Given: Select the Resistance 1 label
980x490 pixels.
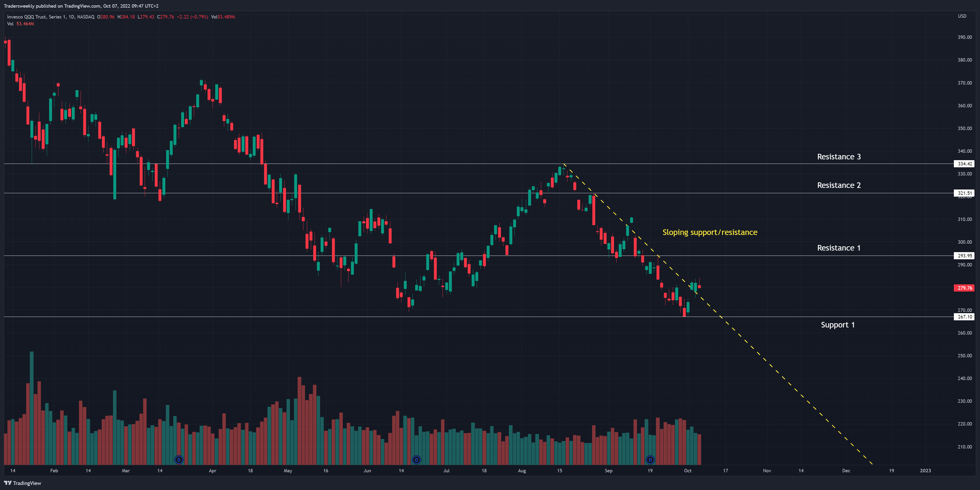Looking at the screenshot, I should [x=838, y=248].
